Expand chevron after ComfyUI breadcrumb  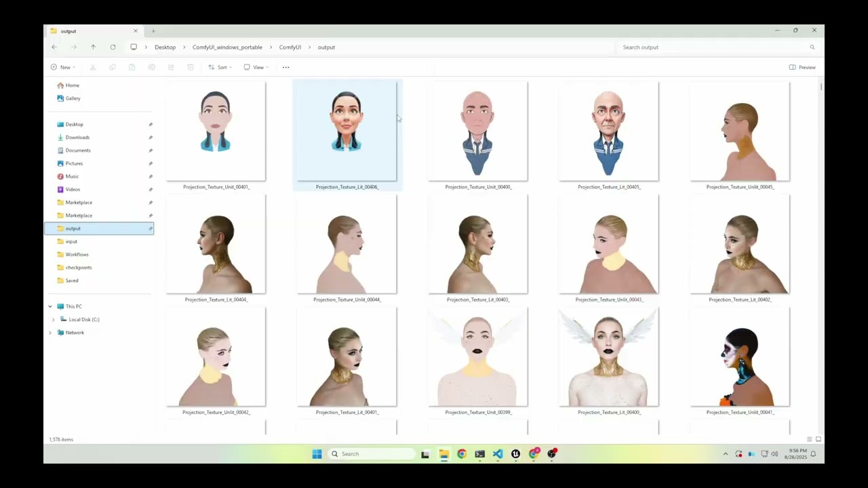(309, 47)
